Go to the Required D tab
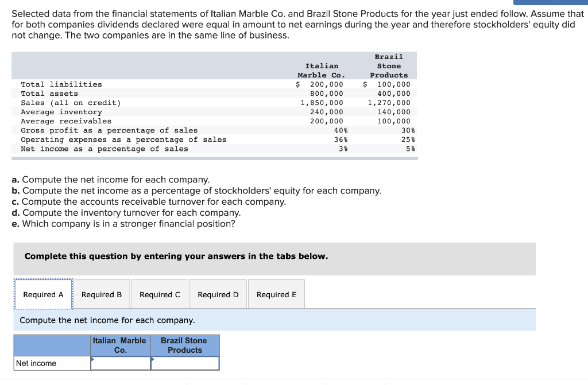The height and width of the screenshot is (385, 588). point(218,294)
